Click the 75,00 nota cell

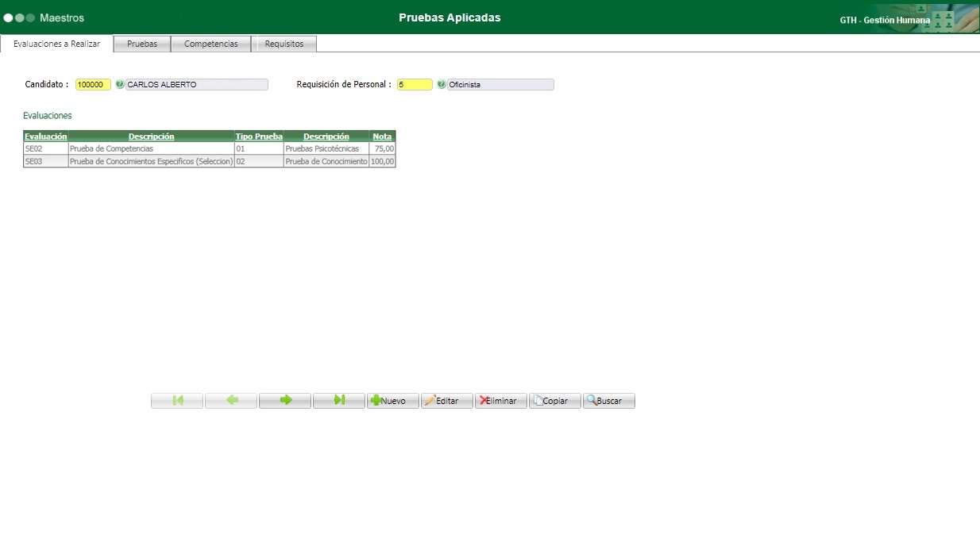click(x=382, y=148)
